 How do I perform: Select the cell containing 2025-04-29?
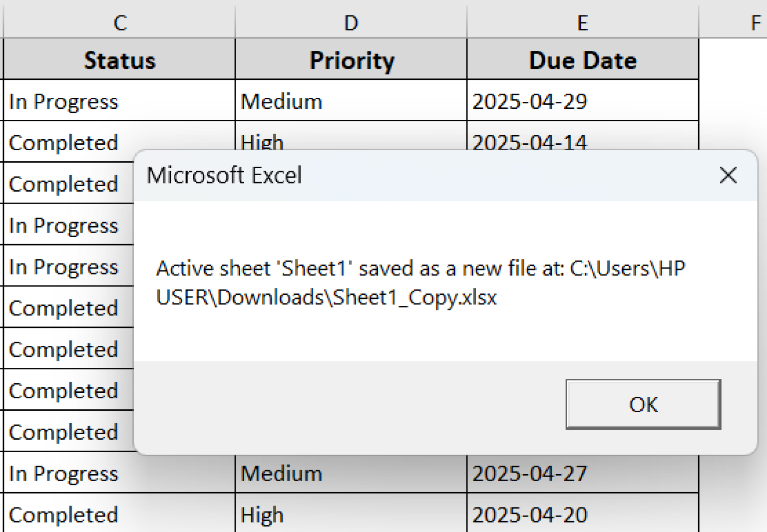click(x=530, y=101)
